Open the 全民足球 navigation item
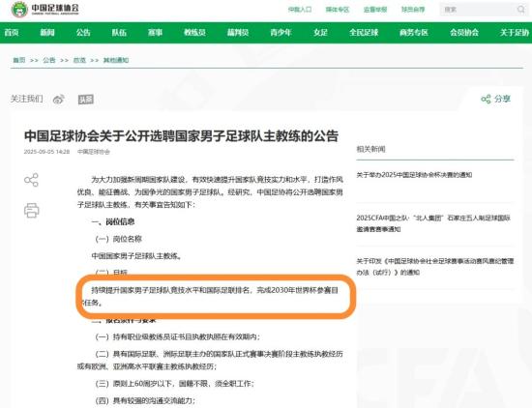The height and width of the screenshot is (408, 532). (364, 33)
